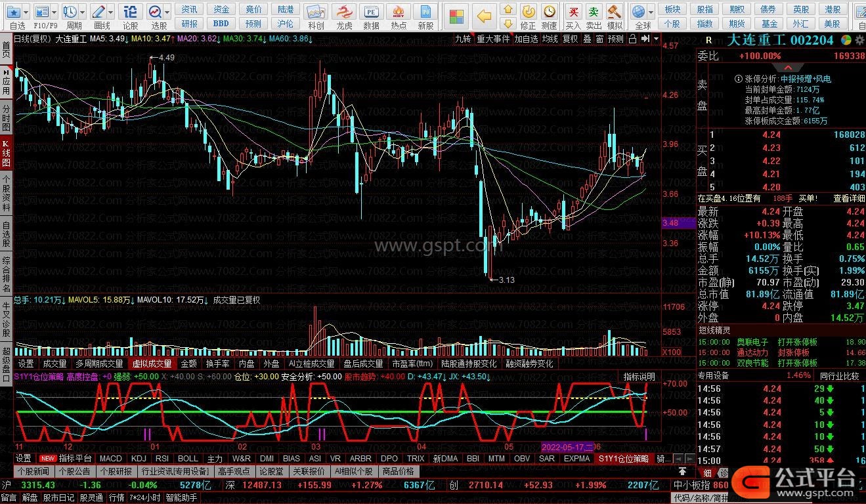Select the MACD indicator tab
866x504 pixels.
pos(111,458)
